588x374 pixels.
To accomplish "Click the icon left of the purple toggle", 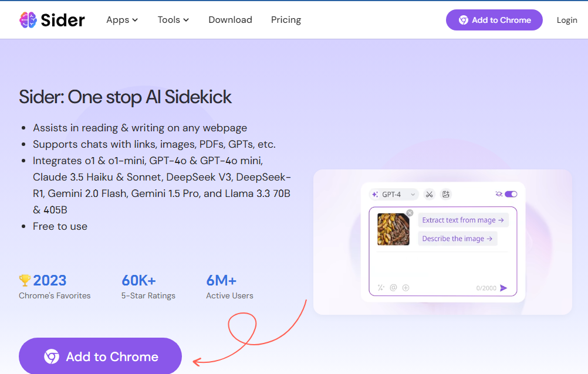I will [x=498, y=194].
